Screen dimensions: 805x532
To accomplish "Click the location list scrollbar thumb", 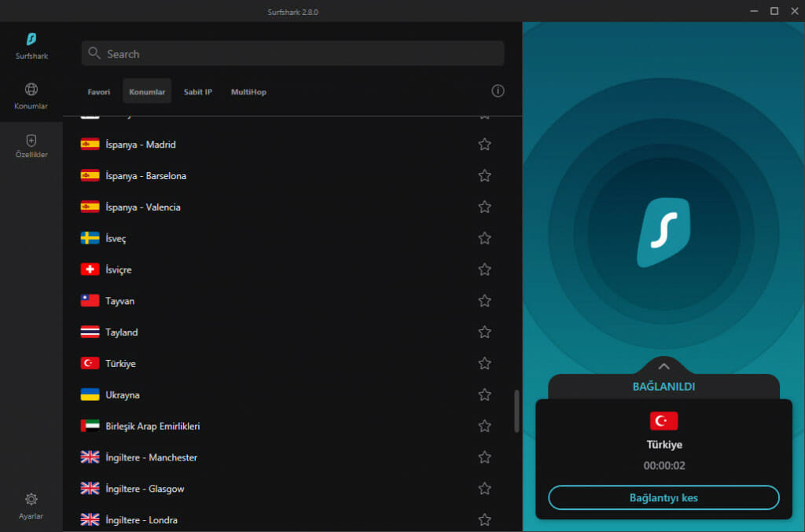I will point(516,411).
